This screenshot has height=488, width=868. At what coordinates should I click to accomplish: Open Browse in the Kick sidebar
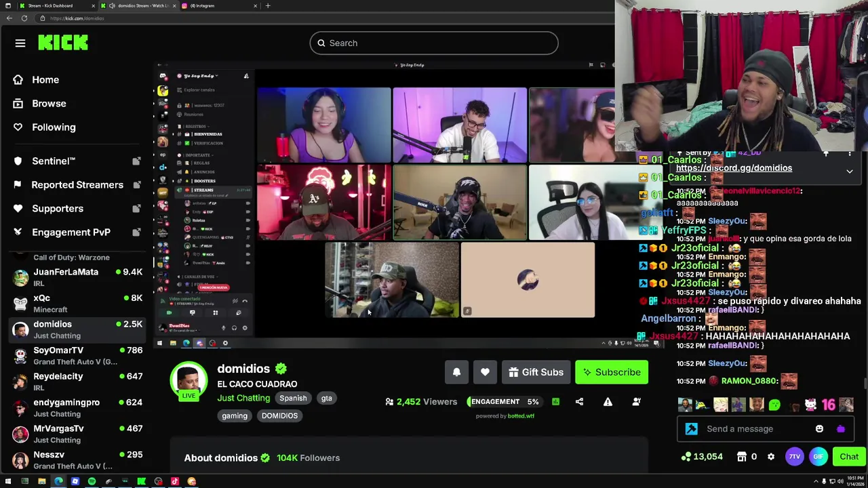(49, 104)
